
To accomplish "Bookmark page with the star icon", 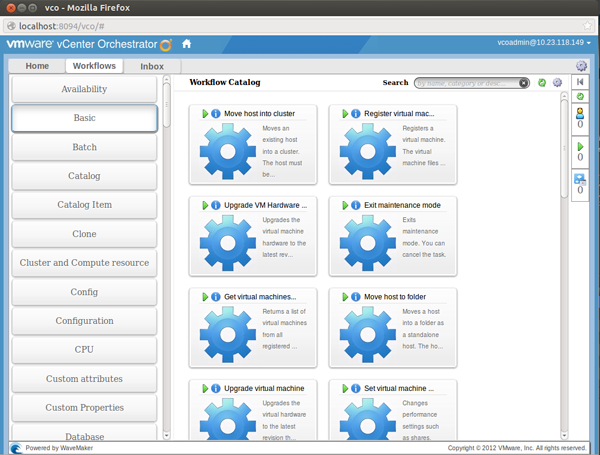I will (587, 26).
